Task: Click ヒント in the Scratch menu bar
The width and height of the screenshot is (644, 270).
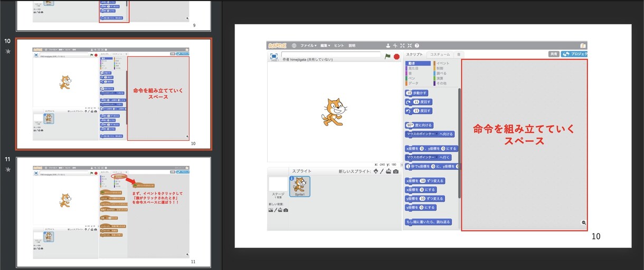Action: 340,46
